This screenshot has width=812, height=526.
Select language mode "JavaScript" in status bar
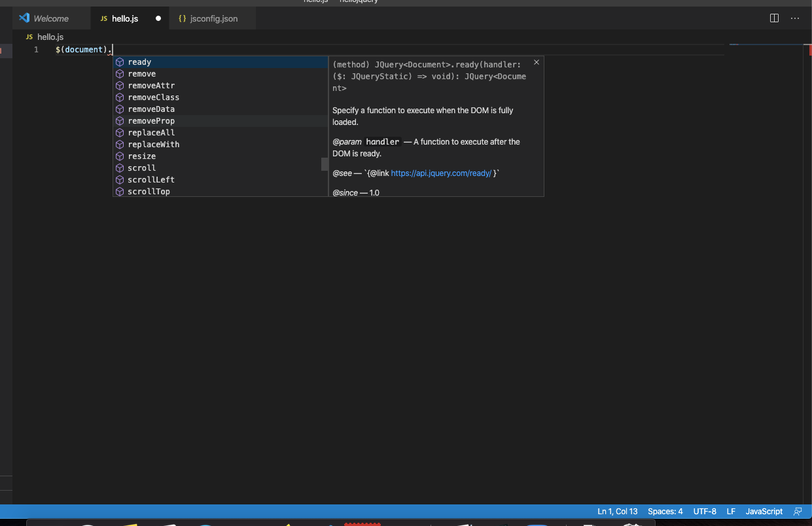coord(764,511)
